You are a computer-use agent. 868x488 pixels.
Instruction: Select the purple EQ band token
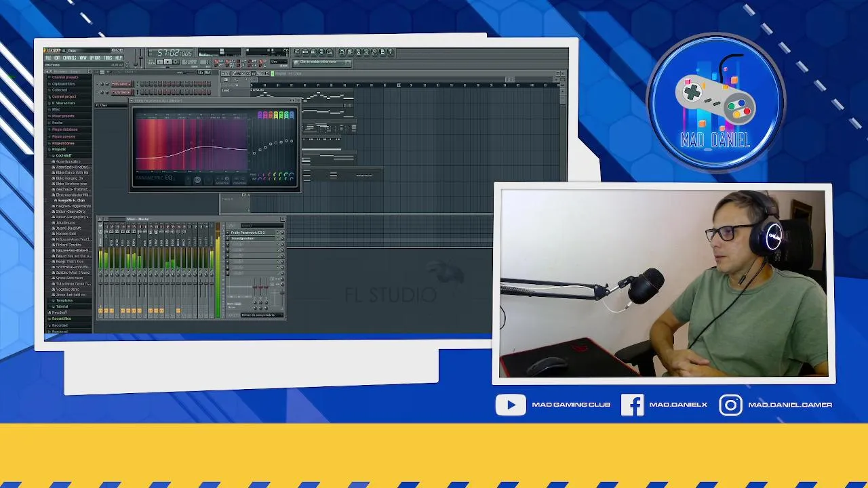pos(260,115)
